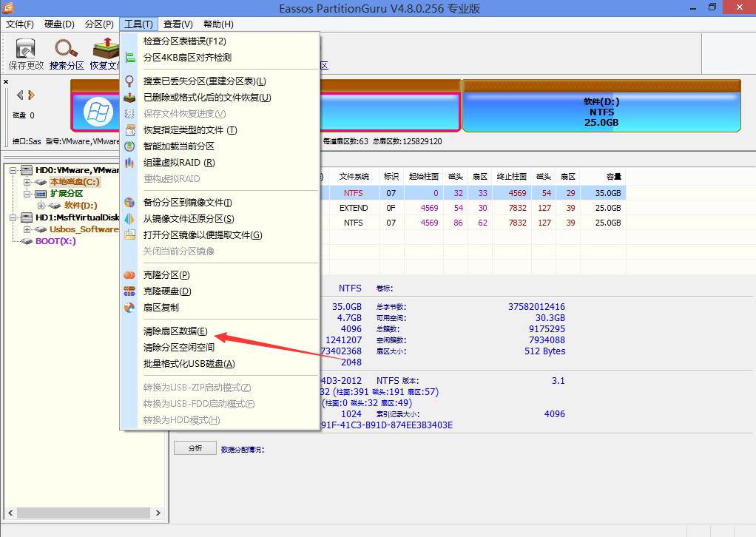
Task: Click the 分区4KB扇区对齐检测 alignment icon
Action: point(128,58)
